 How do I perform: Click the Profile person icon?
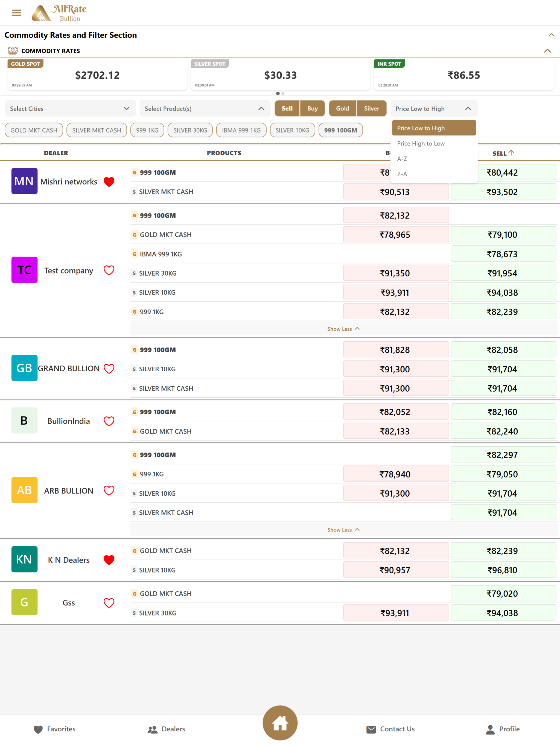490,729
